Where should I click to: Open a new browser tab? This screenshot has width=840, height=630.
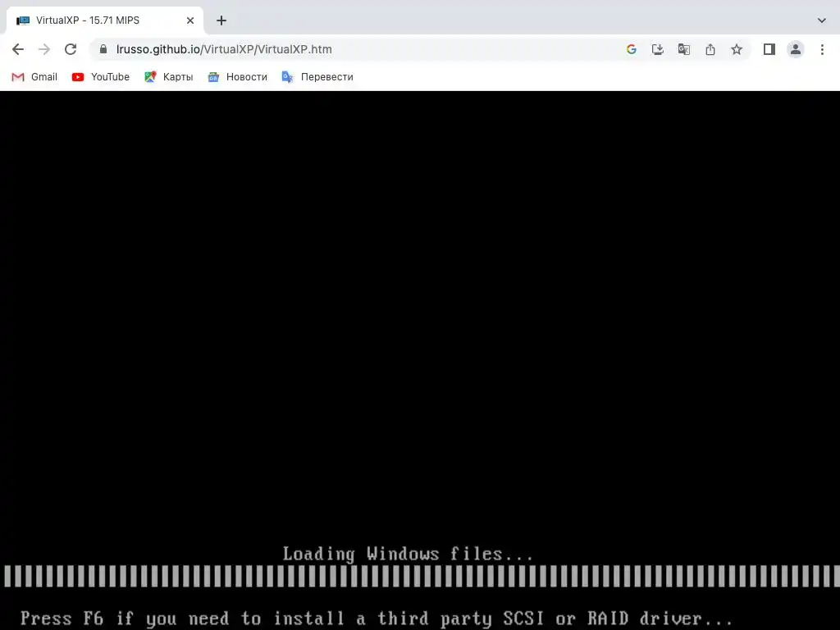click(221, 21)
